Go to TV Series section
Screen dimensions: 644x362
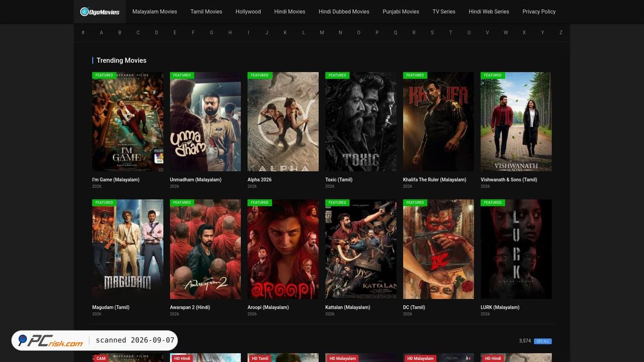tap(444, 12)
